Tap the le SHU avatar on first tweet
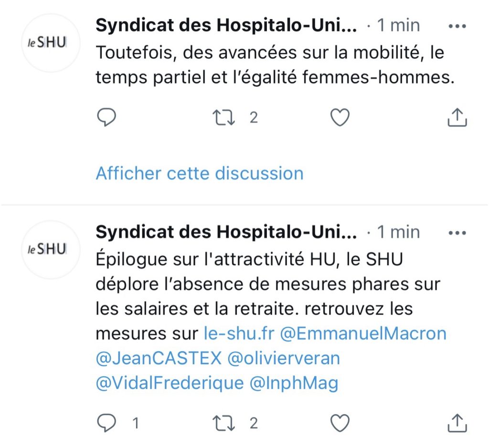The width and height of the screenshot is (489, 448). coord(51,43)
